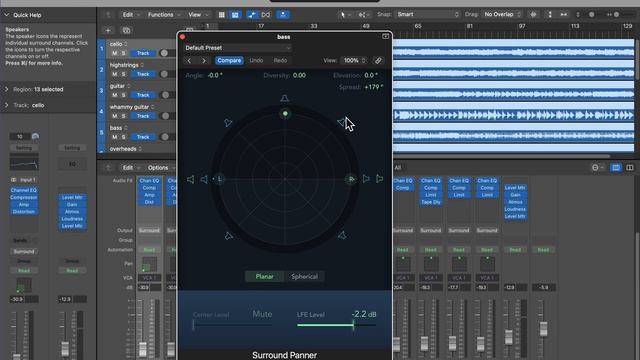Click the Undo button in the panner
This screenshot has height=360, width=640.
[x=256, y=60]
